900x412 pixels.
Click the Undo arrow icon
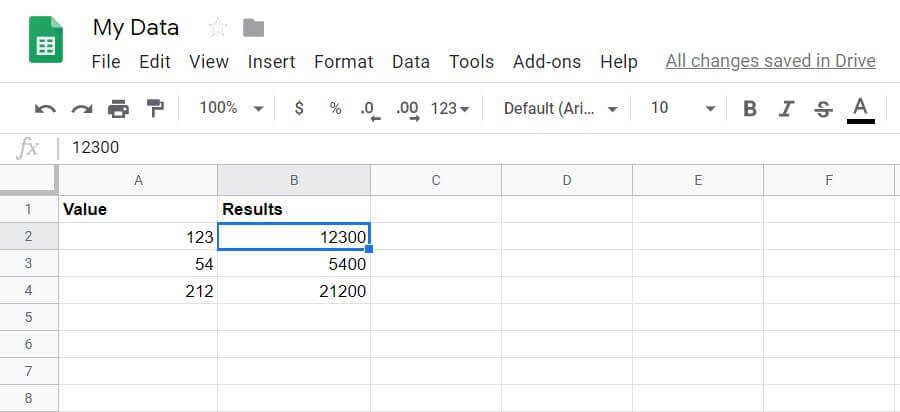[x=44, y=108]
